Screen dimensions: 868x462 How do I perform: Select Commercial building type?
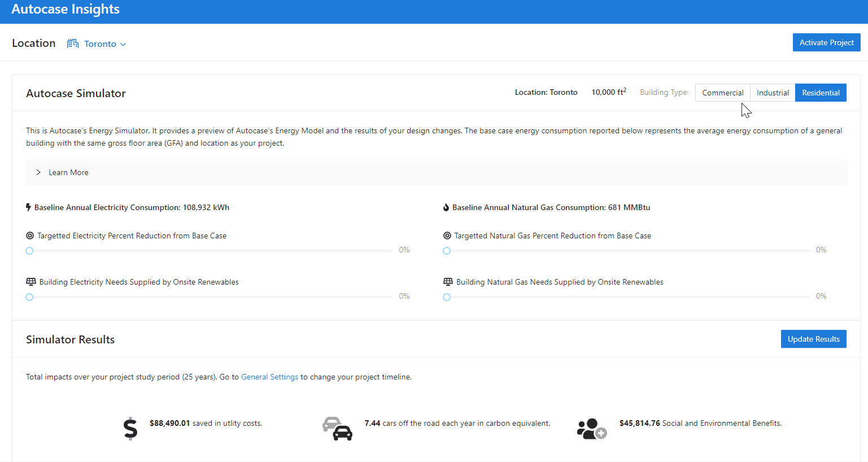pos(723,93)
